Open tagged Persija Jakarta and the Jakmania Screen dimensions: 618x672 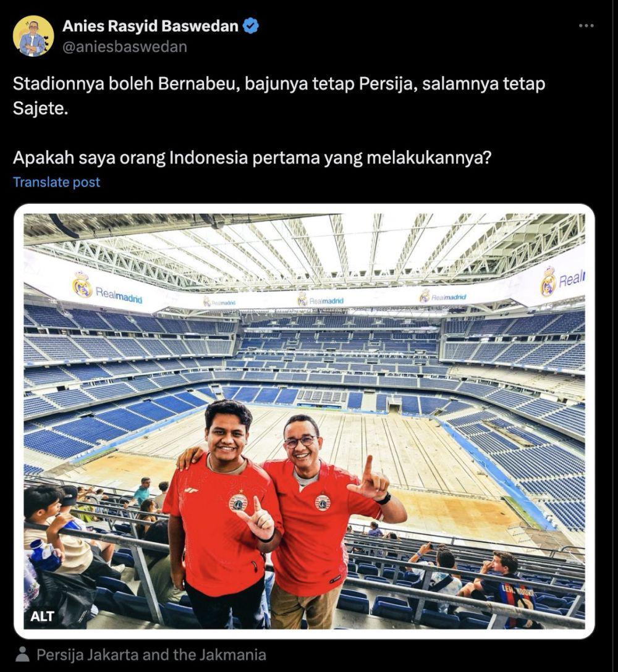click(x=151, y=655)
